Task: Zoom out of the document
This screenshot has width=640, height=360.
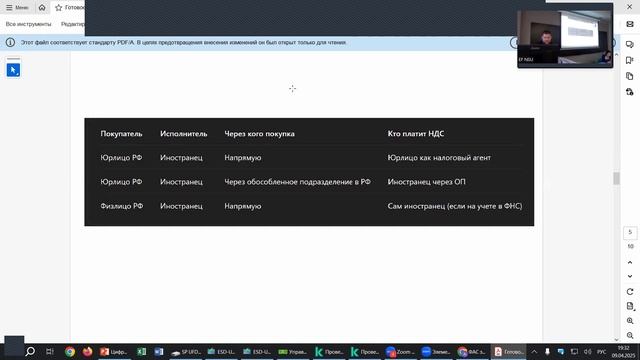Action: 630,335
